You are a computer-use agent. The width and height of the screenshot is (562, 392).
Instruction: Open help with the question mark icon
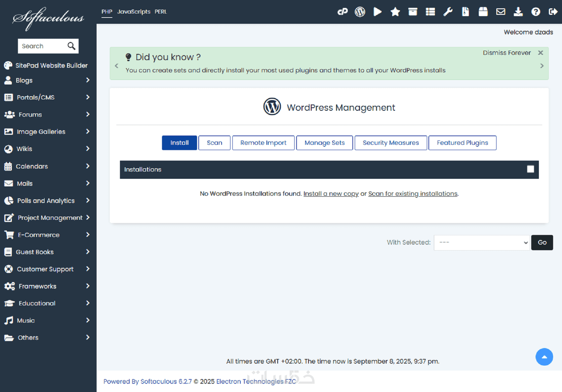536,12
